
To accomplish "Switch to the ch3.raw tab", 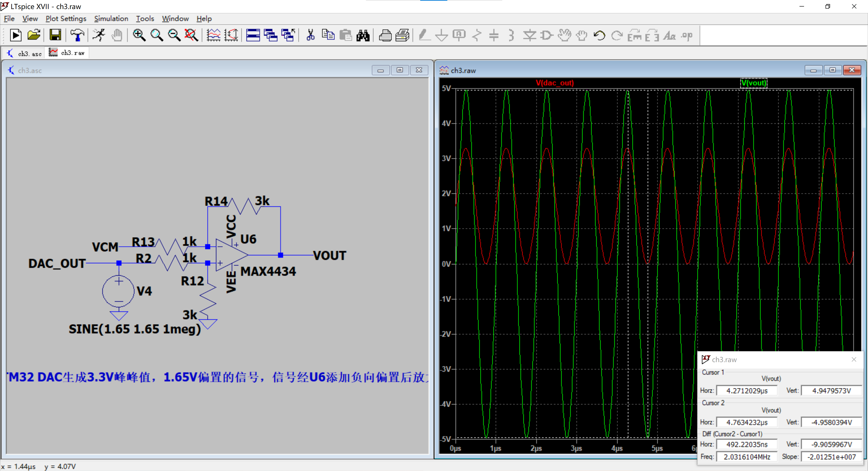I will [67, 53].
